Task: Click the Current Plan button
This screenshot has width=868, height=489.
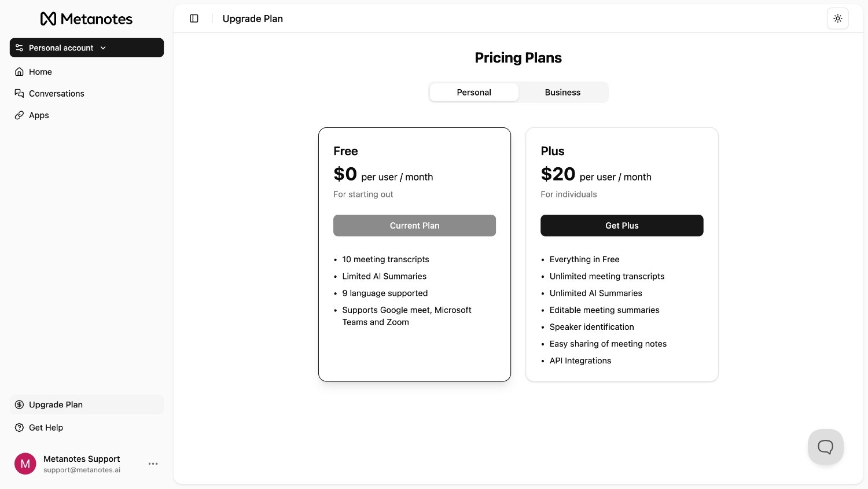Action: [x=414, y=226]
